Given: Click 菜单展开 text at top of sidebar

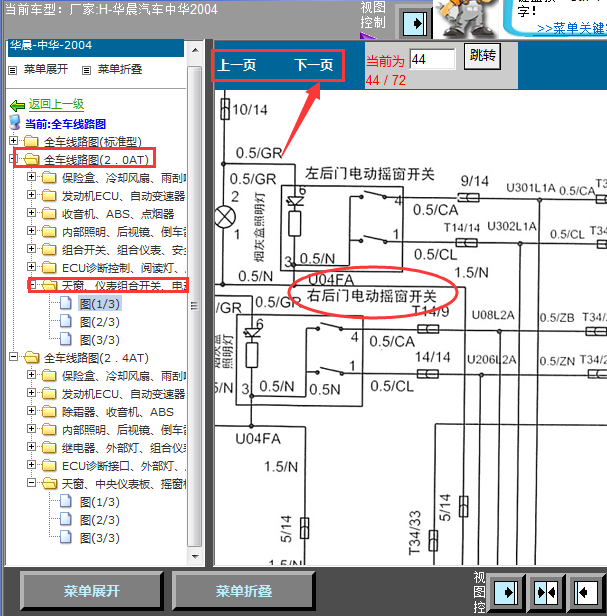Looking at the screenshot, I should (x=46, y=69).
